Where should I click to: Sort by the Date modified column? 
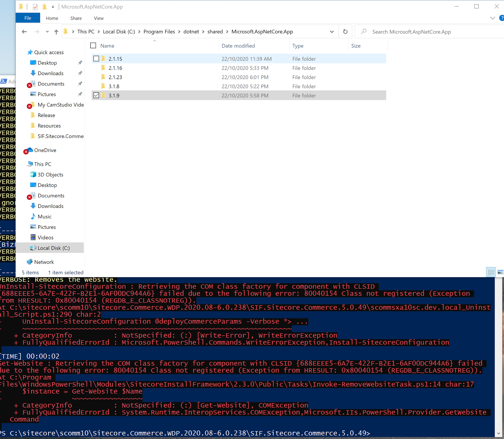coord(238,46)
